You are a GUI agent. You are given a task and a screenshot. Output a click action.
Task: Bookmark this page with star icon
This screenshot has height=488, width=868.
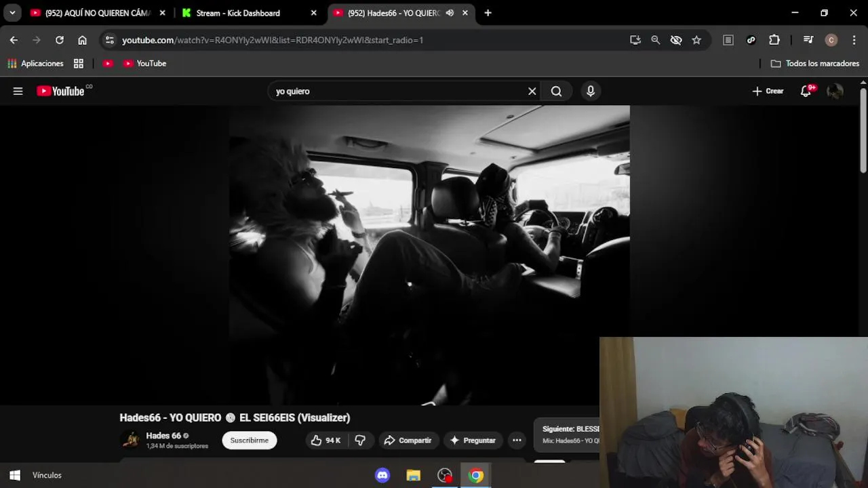coord(696,40)
